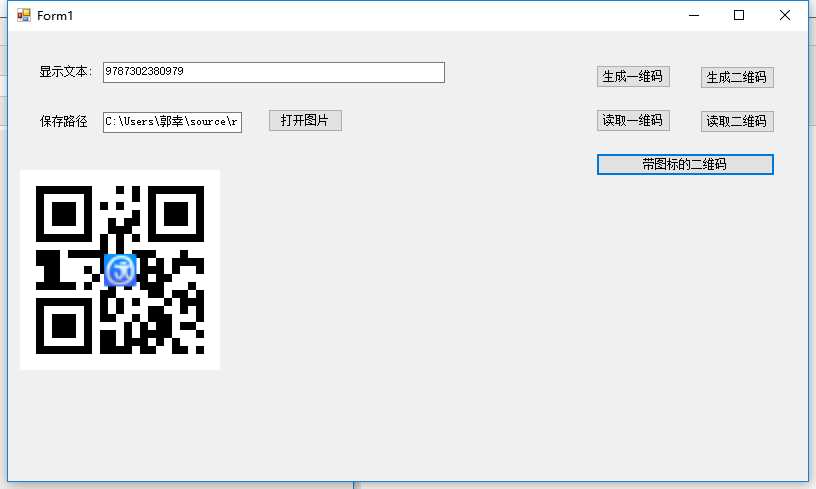The height and width of the screenshot is (489, 816).
Task: Click the blue logo in QR code center
Action: coord(120,271)
